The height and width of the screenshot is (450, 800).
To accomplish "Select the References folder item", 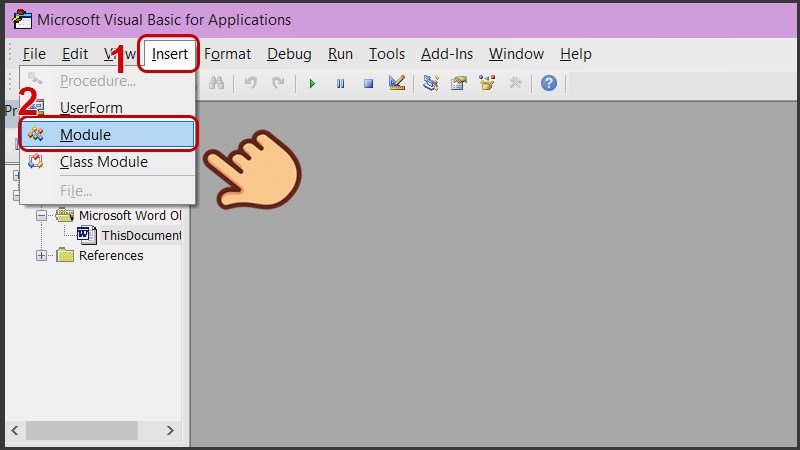I will pos(111,256).
